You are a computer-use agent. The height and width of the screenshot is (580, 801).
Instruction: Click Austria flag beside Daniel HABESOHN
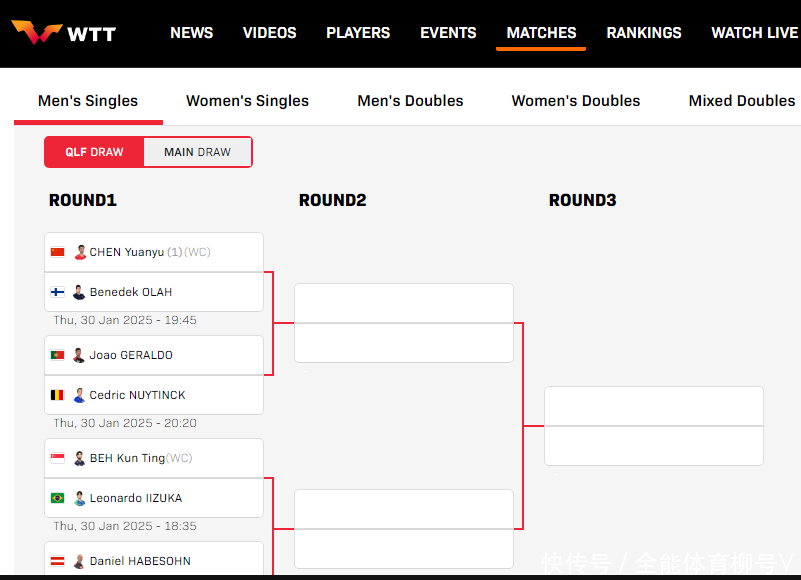coord(58,561)
